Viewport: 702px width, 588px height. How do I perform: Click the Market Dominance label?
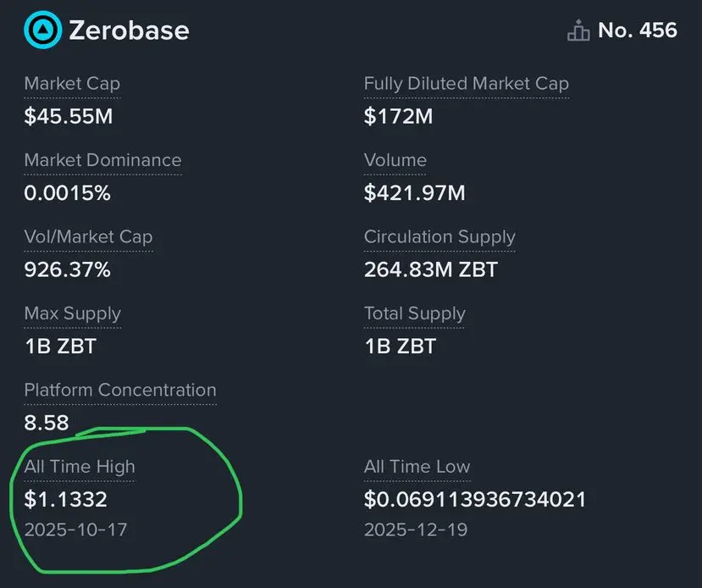pyautogui.click(x=102, y=160)
